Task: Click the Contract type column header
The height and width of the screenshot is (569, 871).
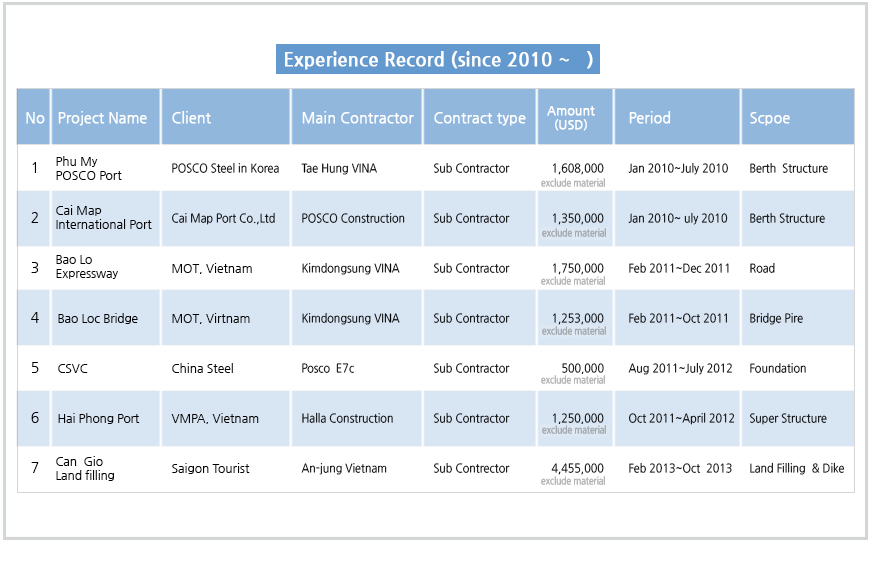Action: coord(480,117)
